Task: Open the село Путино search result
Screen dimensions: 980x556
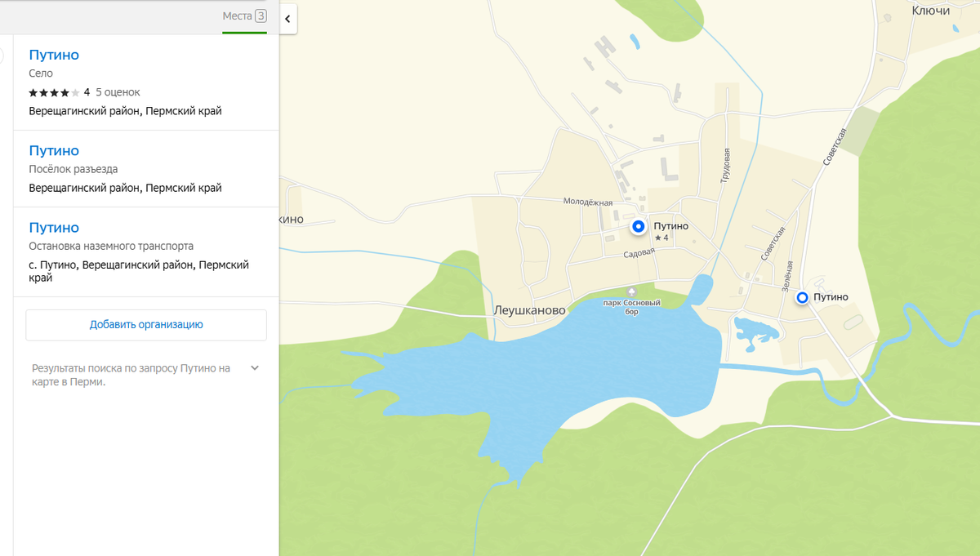Action: click(x=53, y=55)
